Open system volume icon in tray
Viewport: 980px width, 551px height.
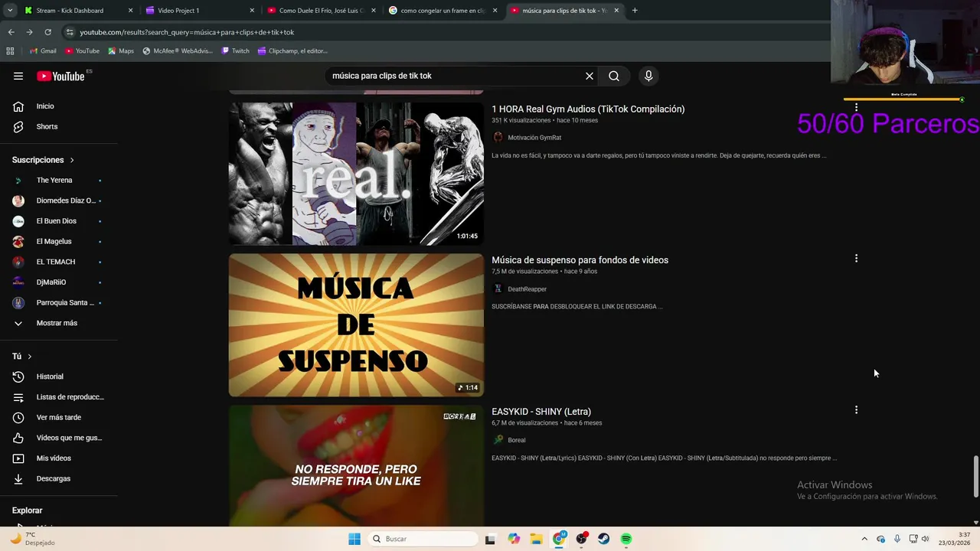click(925, 539)
